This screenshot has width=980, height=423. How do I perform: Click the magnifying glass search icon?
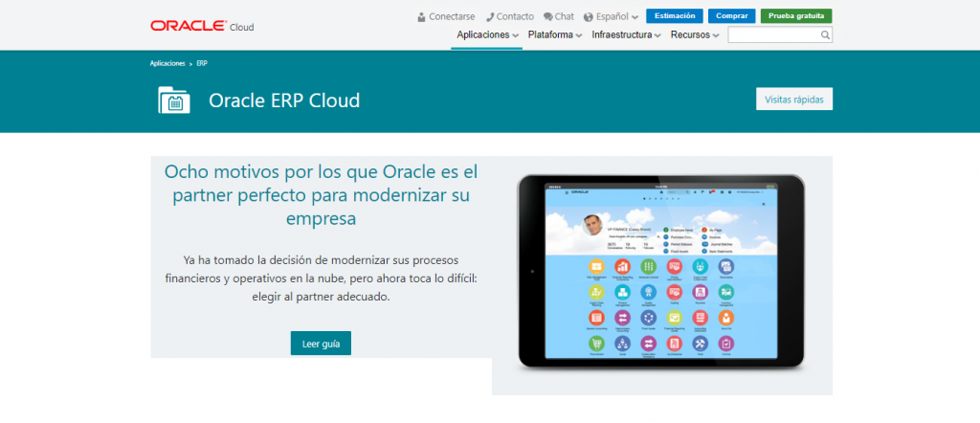tap(825, 35)
